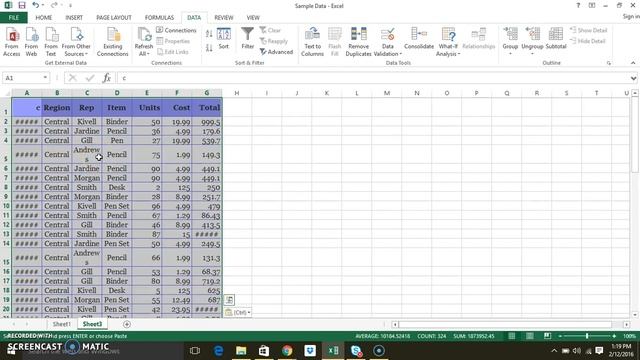Click Hide Detail
Viewport: 640px width, 360px height.
click(588, 41)
